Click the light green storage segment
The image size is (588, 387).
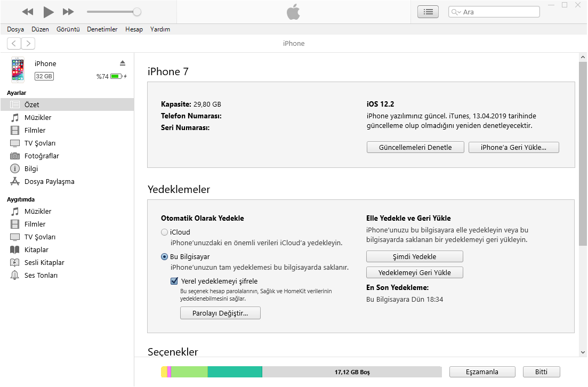click(189, 372)
